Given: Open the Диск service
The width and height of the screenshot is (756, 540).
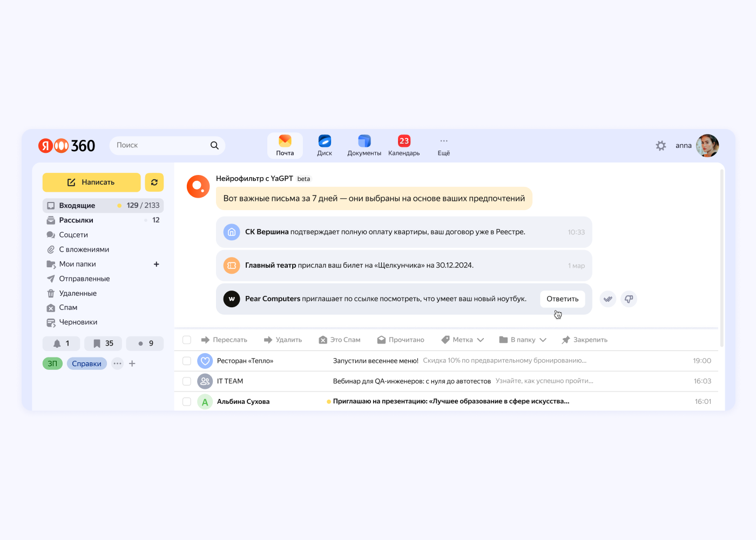Looking at the screenshot, I should [x=325, y=146].
